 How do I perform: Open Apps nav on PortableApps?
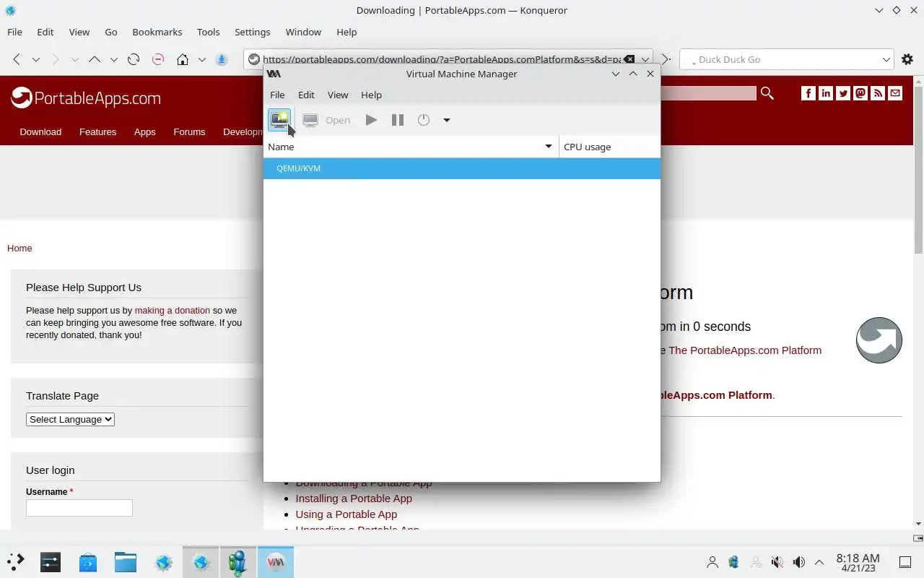(x=144, y=131)
